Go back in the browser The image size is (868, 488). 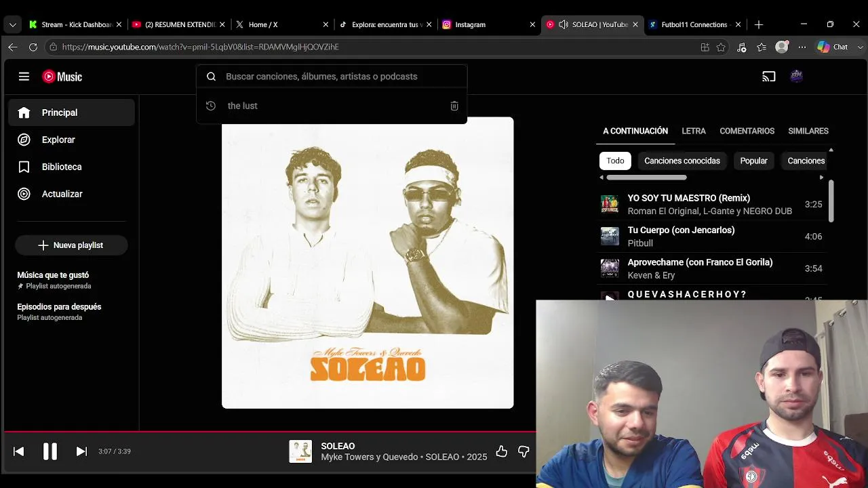12,47
